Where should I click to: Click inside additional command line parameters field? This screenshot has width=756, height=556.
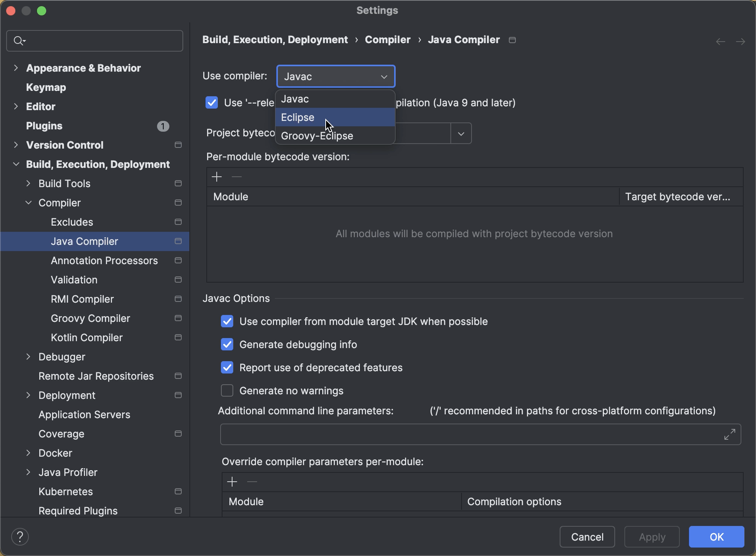click(462, 434)
